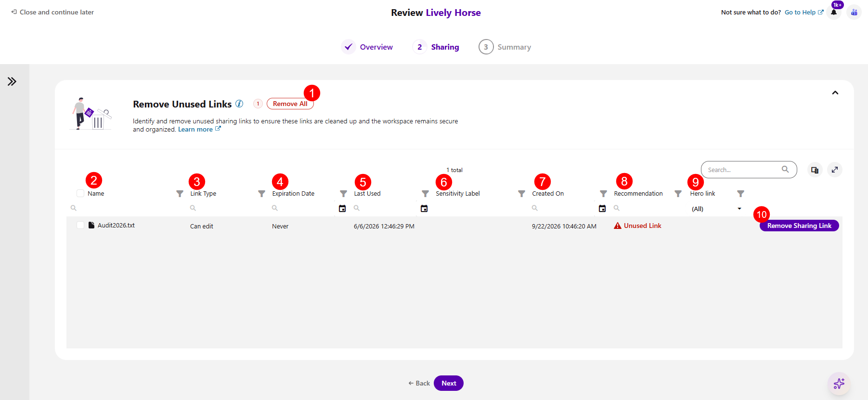The width and height of the screenshot is (868, 400).
Task: Sort by the Recommendation column header
Action: (638, 193)
